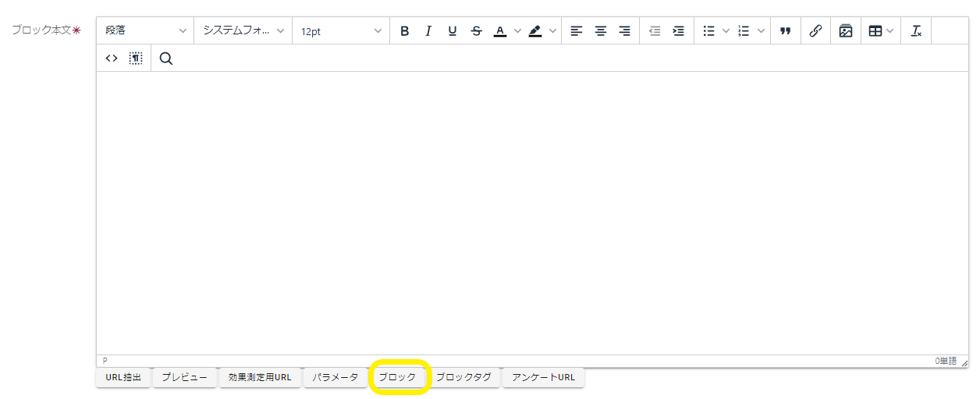The image size is (980, 399).
Task: Open the insert image dialog
Action: coord(846,31)
